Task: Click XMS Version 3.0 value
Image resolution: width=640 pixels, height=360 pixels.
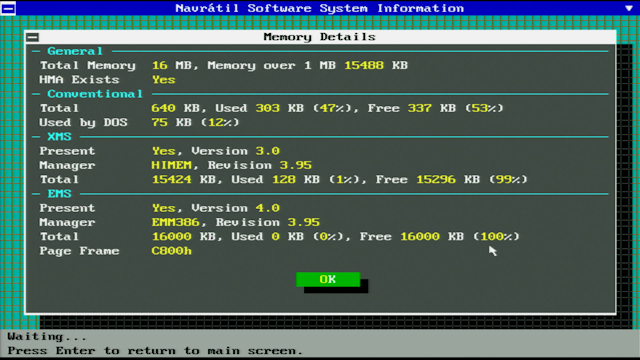Action: point(267,151)
